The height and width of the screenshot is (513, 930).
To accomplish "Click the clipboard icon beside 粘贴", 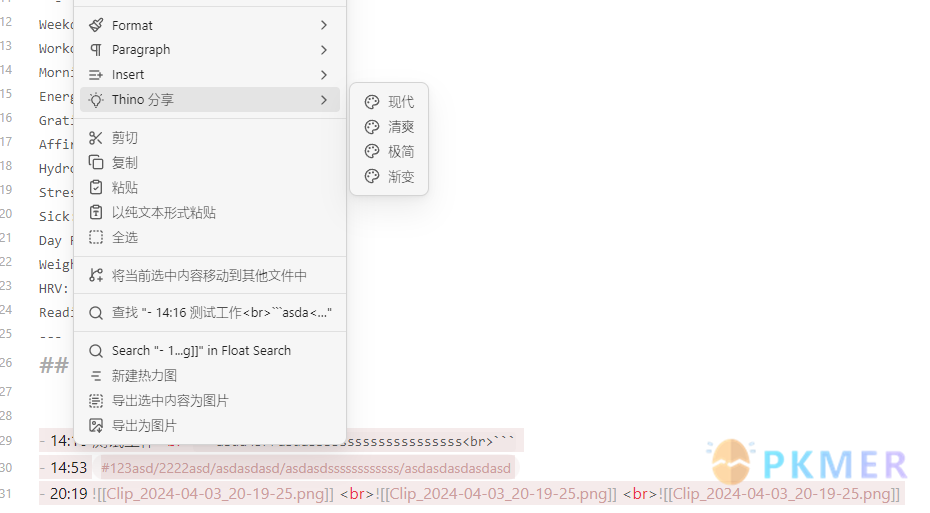I will (x=95, y=187).
